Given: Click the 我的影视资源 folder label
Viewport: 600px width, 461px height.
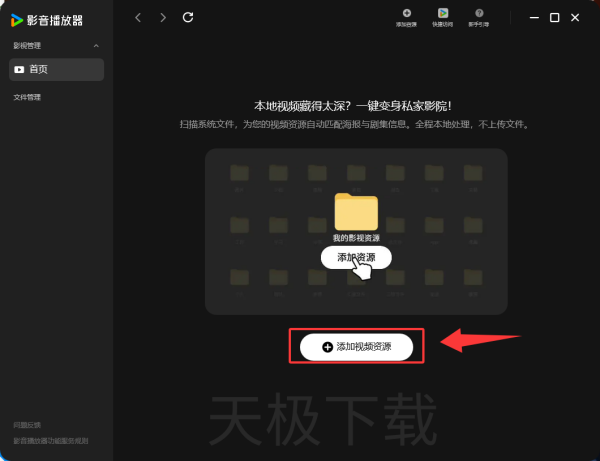Looking at the screenshot, I should pos(356,238).
